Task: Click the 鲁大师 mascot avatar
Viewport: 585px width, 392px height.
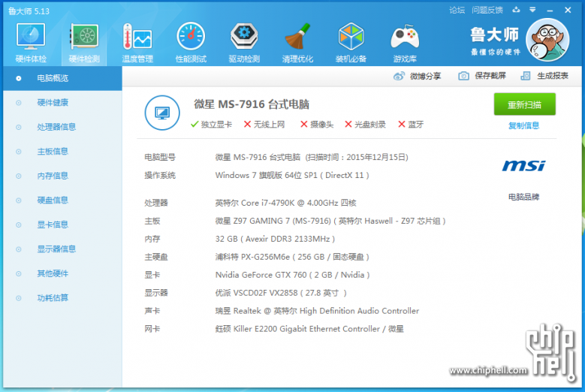Action: [547, 40]
